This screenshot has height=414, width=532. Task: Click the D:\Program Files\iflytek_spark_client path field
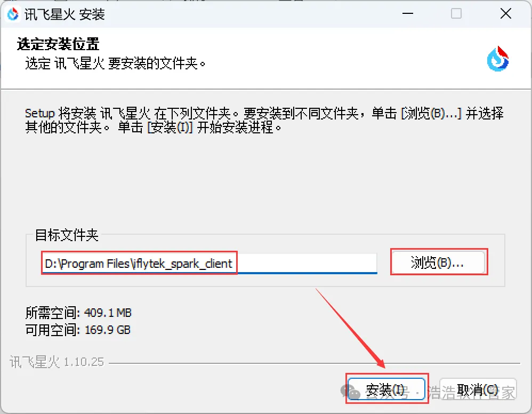(x=209, y=263)
